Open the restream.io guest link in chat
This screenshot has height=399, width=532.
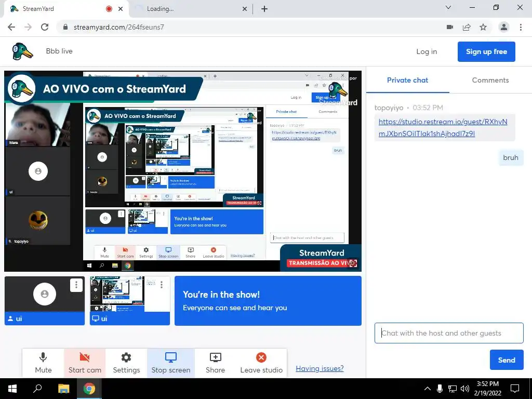point(443,128)
